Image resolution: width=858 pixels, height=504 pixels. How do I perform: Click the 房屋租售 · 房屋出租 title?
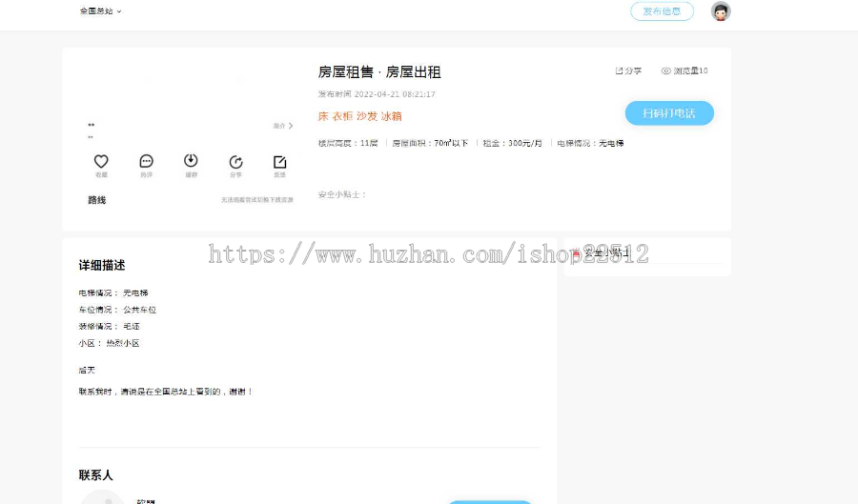[x=379, y=72]
